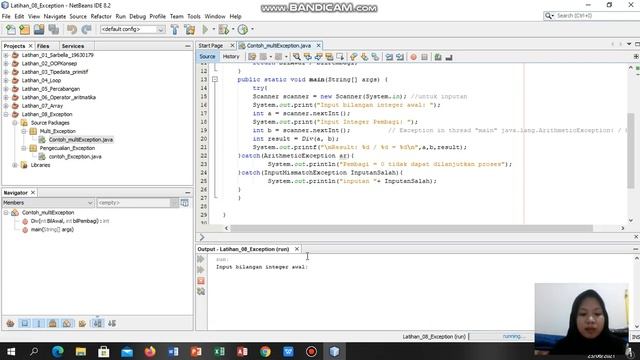The height and width of the screenshot is (360, 640).
Task: Toggle Show Fields filter in Navigator
Action: tap(24, 323)
